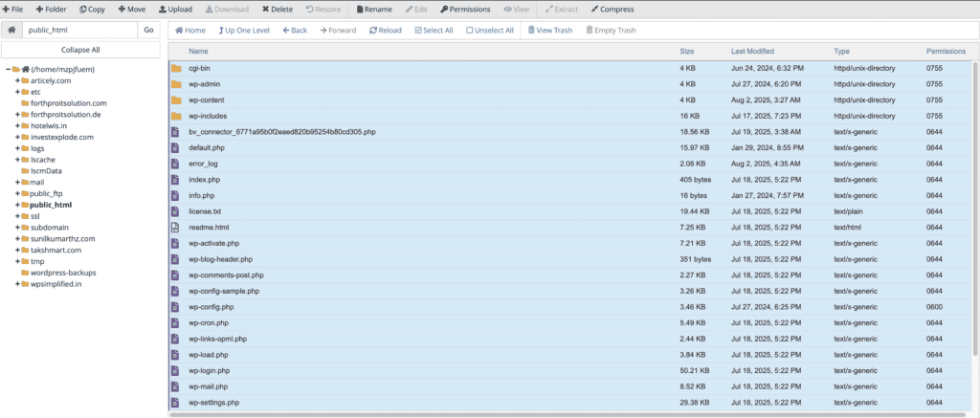Click the wp-load.php file name
The height and width of the screenshot is (418, 980).
coord(208,355)
